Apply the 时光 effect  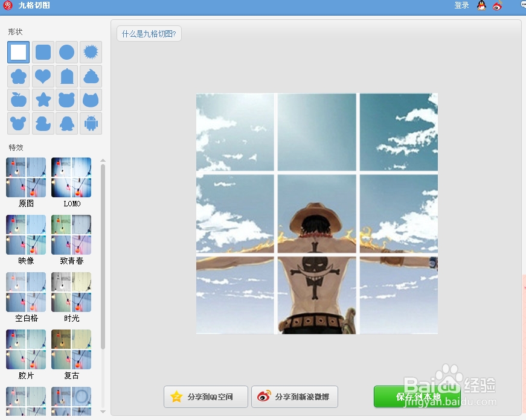click(x=71, y=297)
